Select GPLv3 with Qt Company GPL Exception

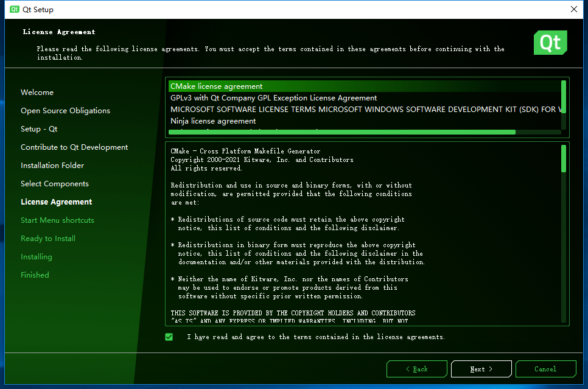click(365, 98)
